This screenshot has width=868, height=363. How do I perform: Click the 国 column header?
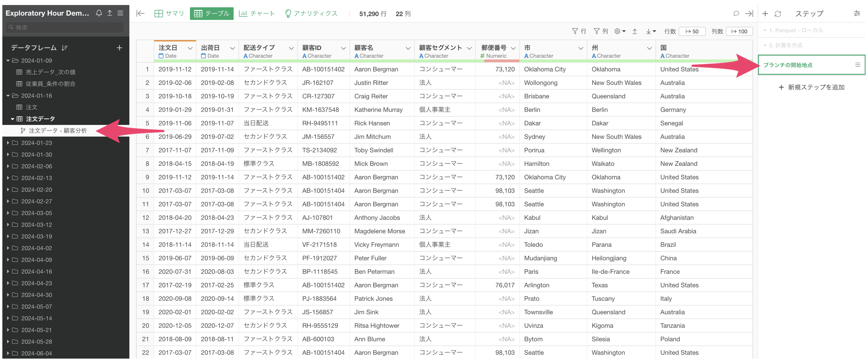704,51
